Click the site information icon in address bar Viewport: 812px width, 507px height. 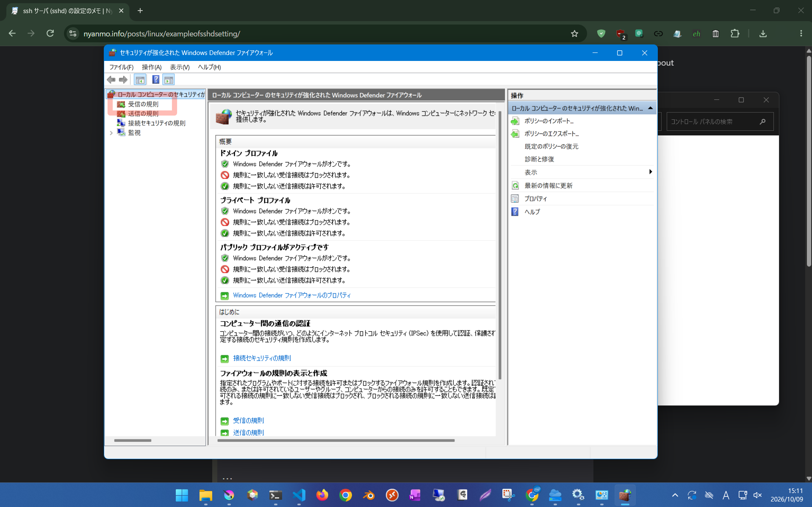tap(73, 33)
